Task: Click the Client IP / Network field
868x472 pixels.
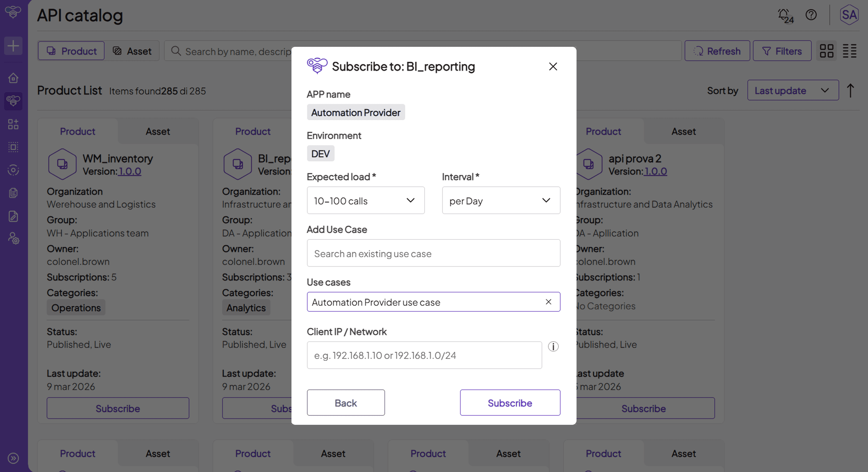Action: [424, 355]
